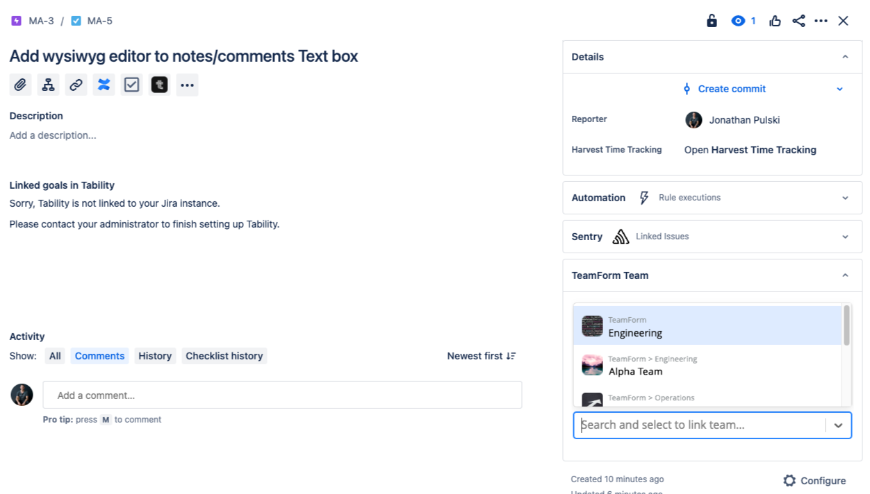
Task: Open the Tability app icon
Action: [159, 85]
